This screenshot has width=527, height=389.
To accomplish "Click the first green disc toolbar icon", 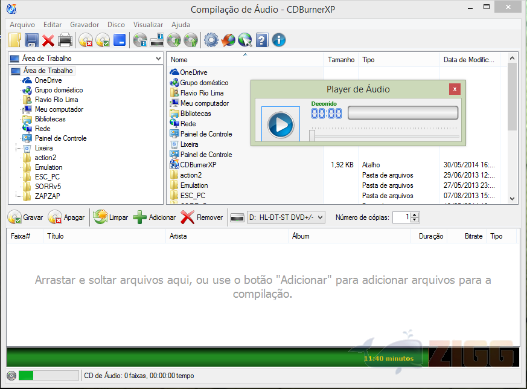I will [x=174, y=40].
